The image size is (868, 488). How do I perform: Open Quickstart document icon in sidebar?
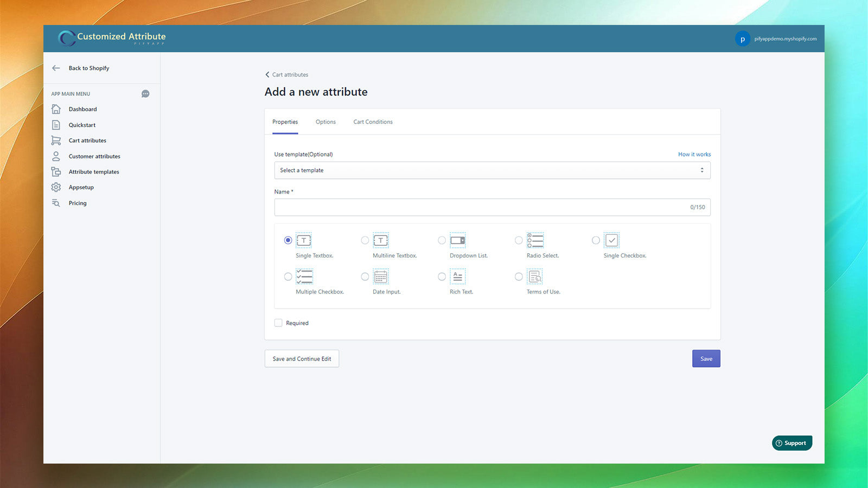click(56, 125)
